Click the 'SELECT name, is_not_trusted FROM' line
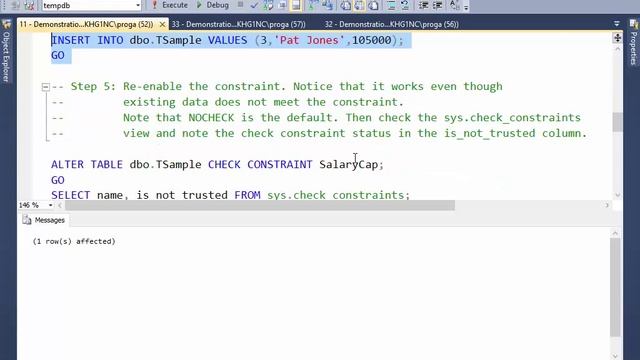Viewport: 640px width, 360px height. point(230,195)
